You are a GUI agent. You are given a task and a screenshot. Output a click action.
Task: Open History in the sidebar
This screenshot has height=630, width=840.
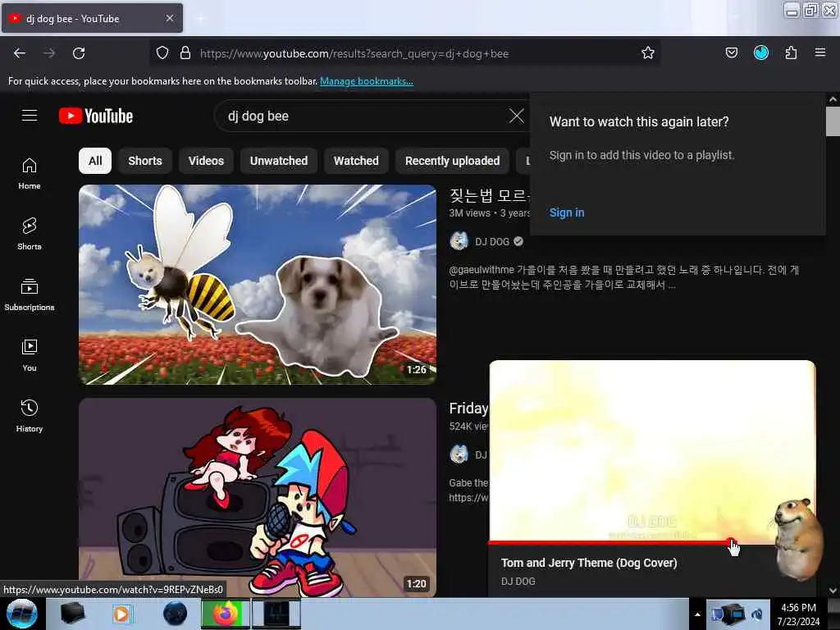click(30, 416)
